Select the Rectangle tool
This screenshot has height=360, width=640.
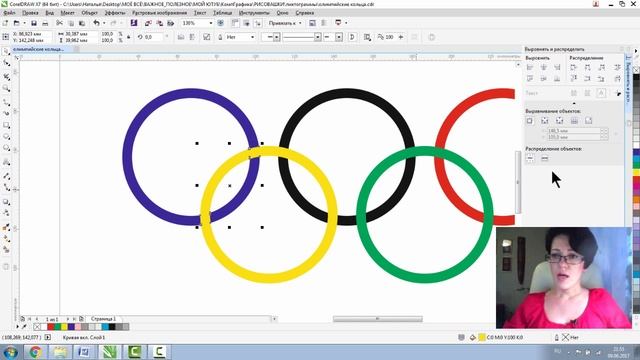click(6, 125)
